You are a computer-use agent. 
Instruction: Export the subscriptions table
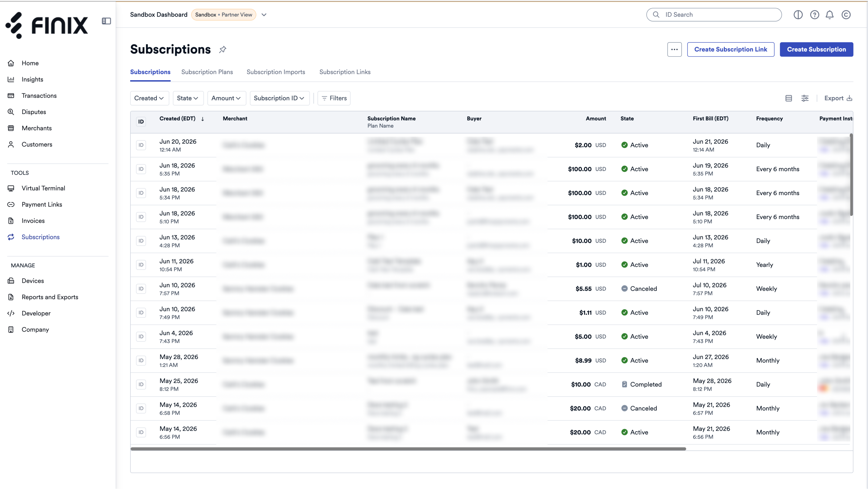click(838, 98)
